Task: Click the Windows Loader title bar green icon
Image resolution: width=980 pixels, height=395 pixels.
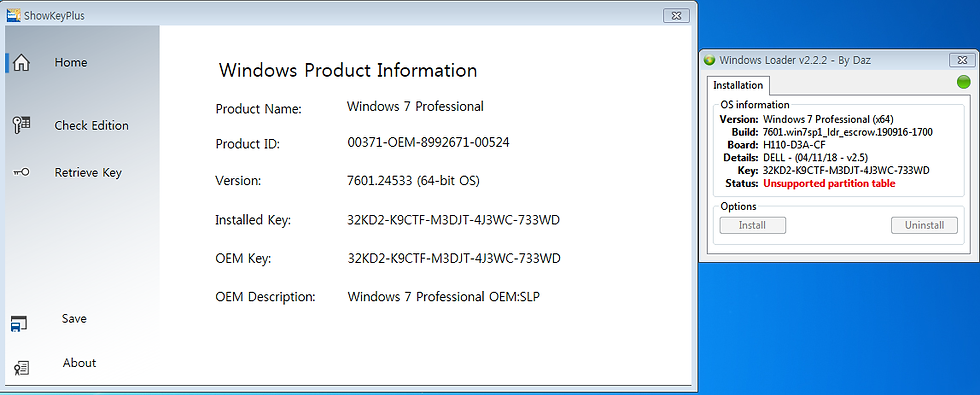Action: pos(709,60)
